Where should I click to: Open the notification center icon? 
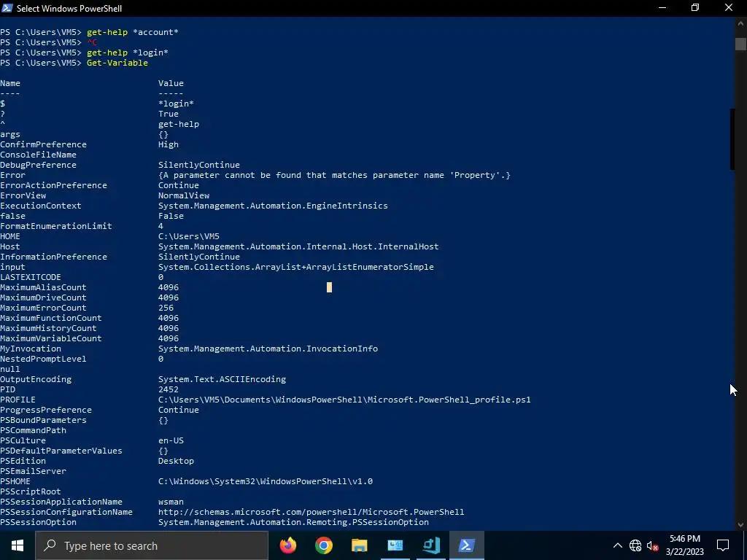click(723, 545)
